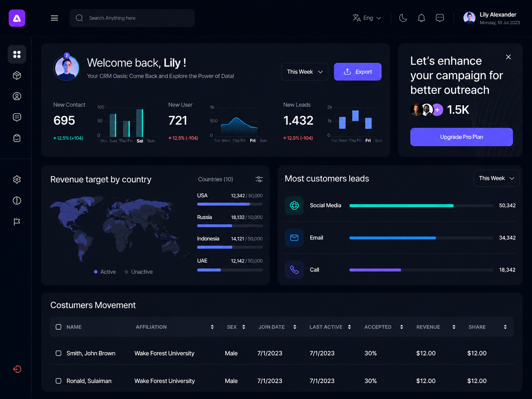Open the settings gear in sidebar
The image size is (532, 399).
17,179
